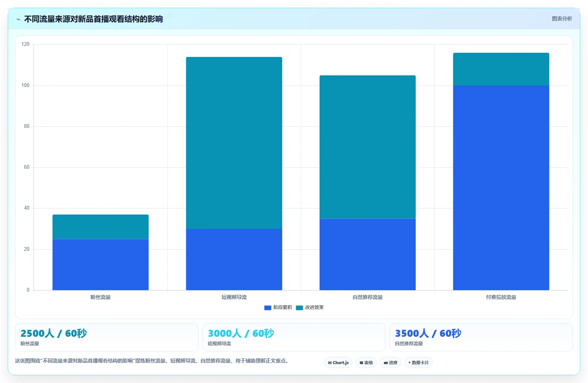This screenshot has width=588, height=383.
Task: Click the y-axis value 80
Action: (27, 126)
